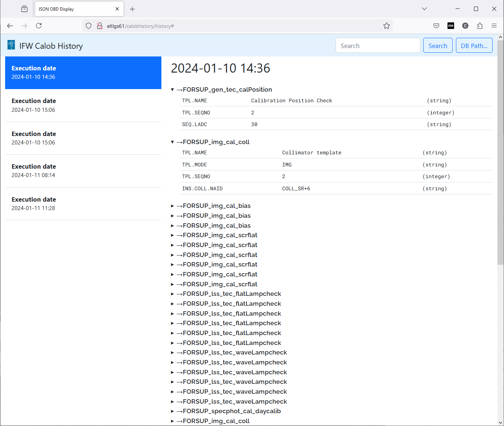Open the Firefox application menu
The image size is (504, 426).
click(x=494, y=26)
